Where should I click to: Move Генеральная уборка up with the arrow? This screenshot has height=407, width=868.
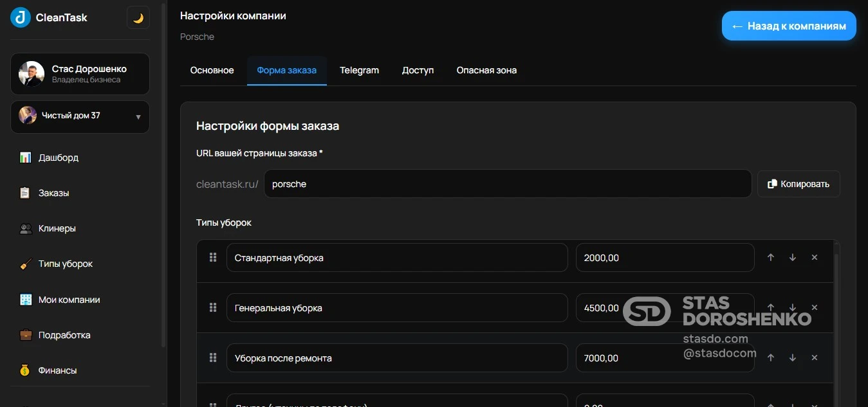[770, 307]
